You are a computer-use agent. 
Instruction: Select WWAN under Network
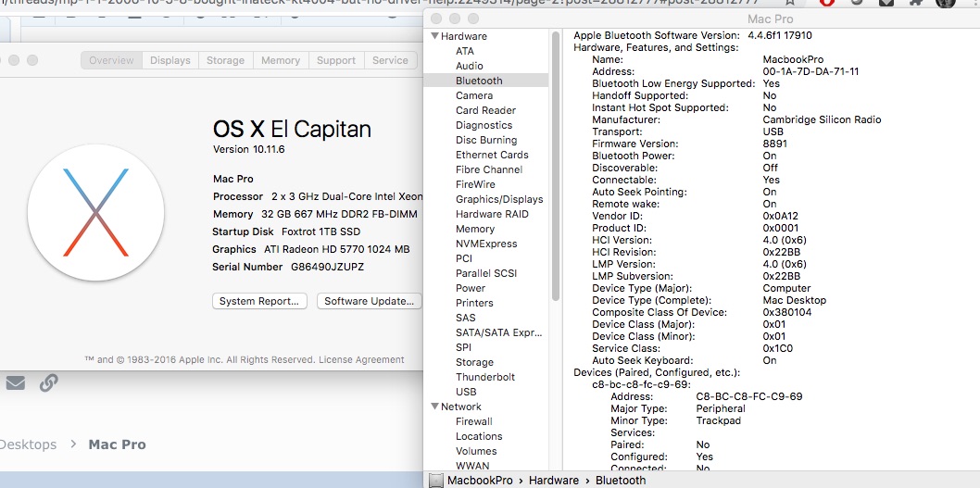coord(472,466)
